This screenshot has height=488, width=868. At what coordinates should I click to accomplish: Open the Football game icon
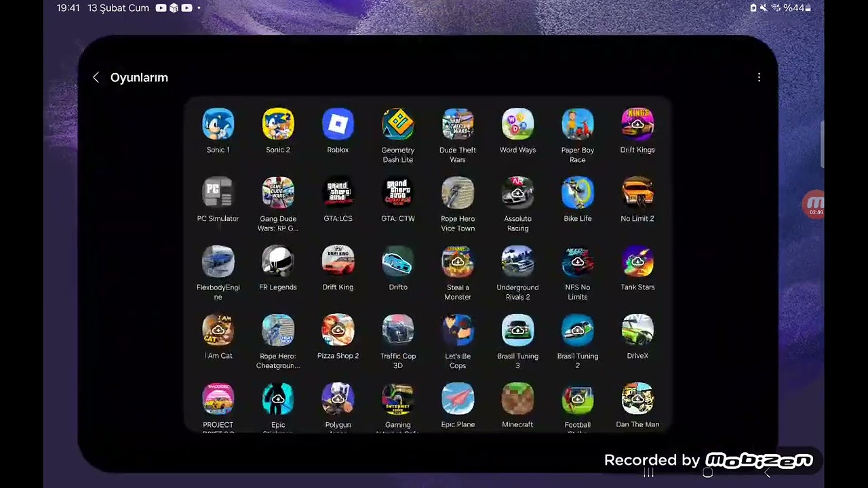pos(578,399)
